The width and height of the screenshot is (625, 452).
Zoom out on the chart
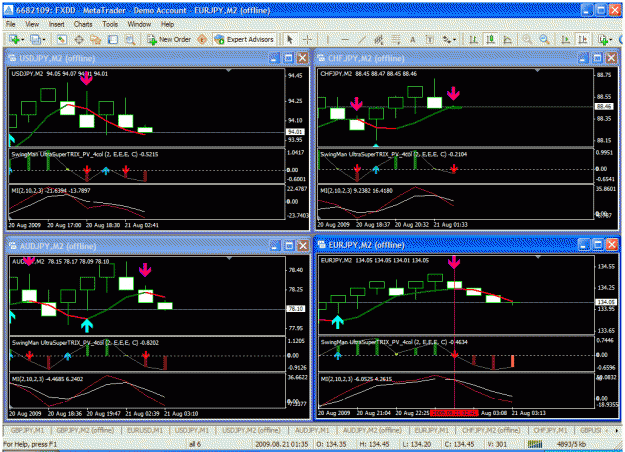(544, 39)
